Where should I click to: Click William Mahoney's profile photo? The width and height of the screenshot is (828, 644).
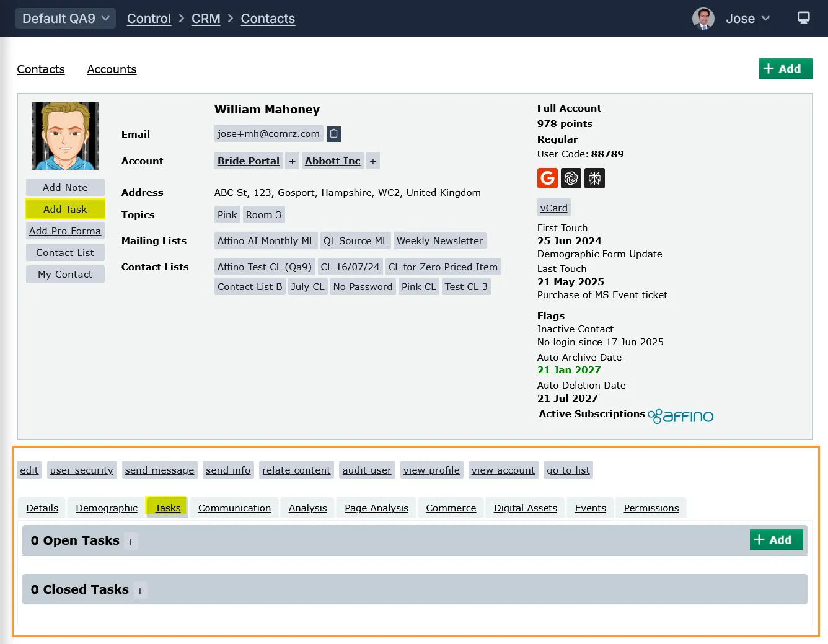pyautogui.click(x=65, y=136)
